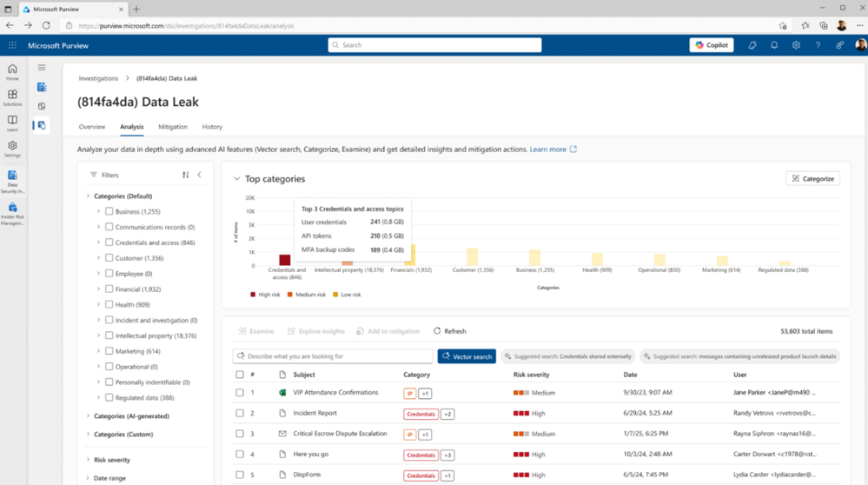
Task: Click Investigations breadcrumb link
Action: point(98,78)
